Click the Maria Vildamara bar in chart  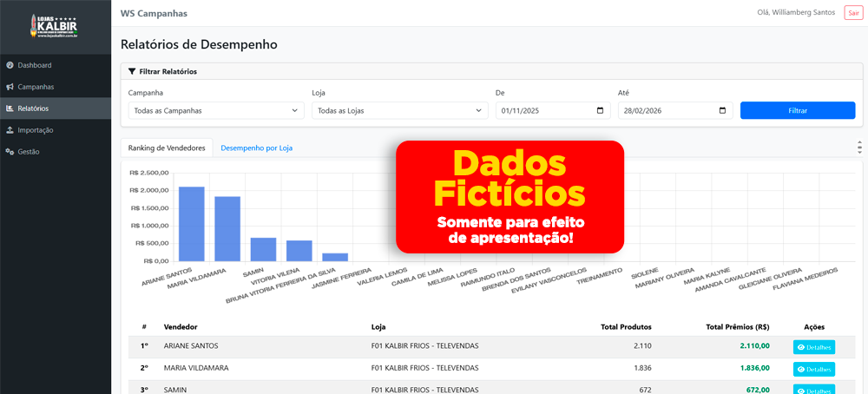pos(227,229)
